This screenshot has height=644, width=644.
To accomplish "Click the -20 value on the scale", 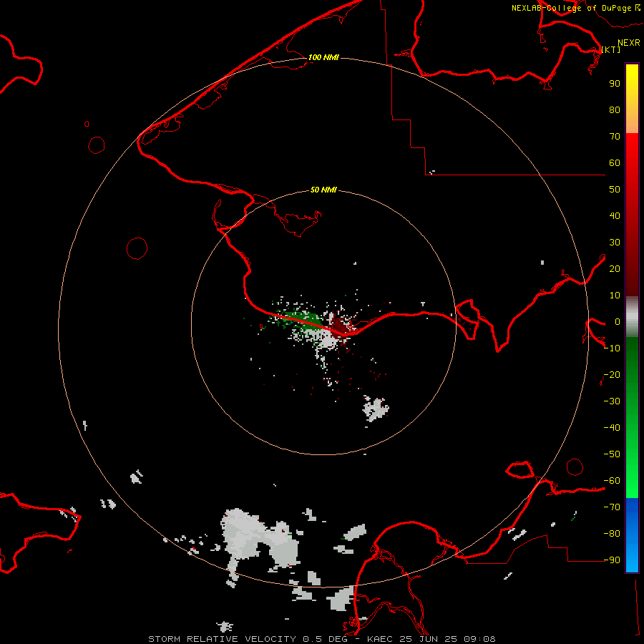I will tap(612, 374).
